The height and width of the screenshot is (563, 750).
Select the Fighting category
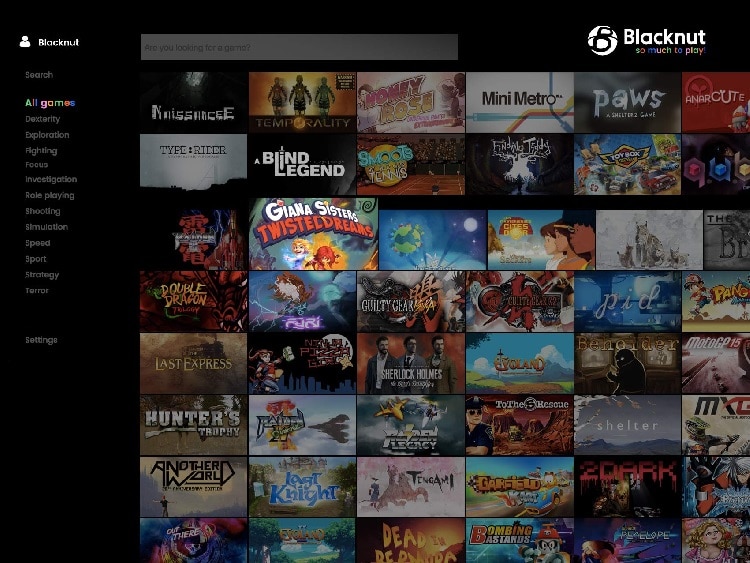41,151
